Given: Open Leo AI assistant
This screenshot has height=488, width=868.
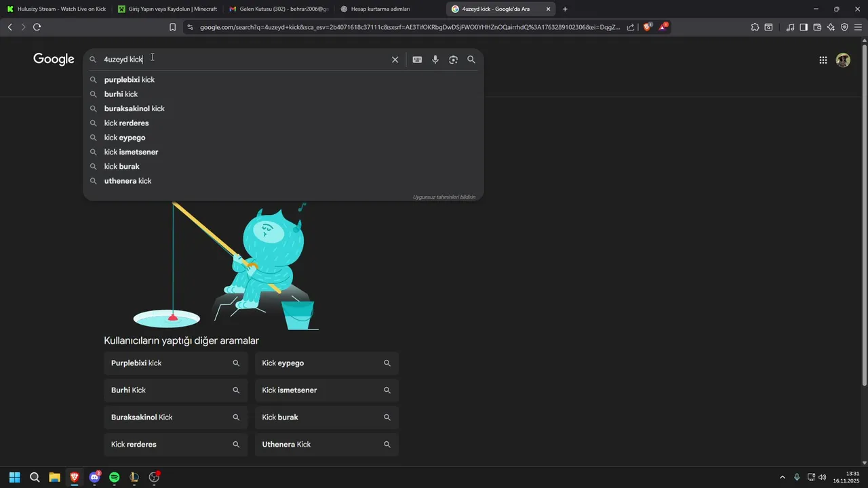Looking at the screenshot, I should 831,27.
